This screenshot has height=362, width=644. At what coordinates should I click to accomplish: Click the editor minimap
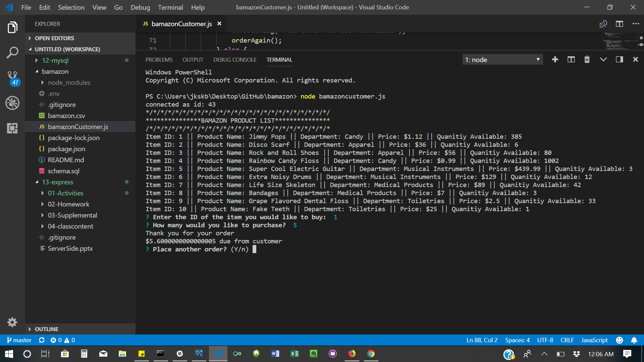coord(619,42)
